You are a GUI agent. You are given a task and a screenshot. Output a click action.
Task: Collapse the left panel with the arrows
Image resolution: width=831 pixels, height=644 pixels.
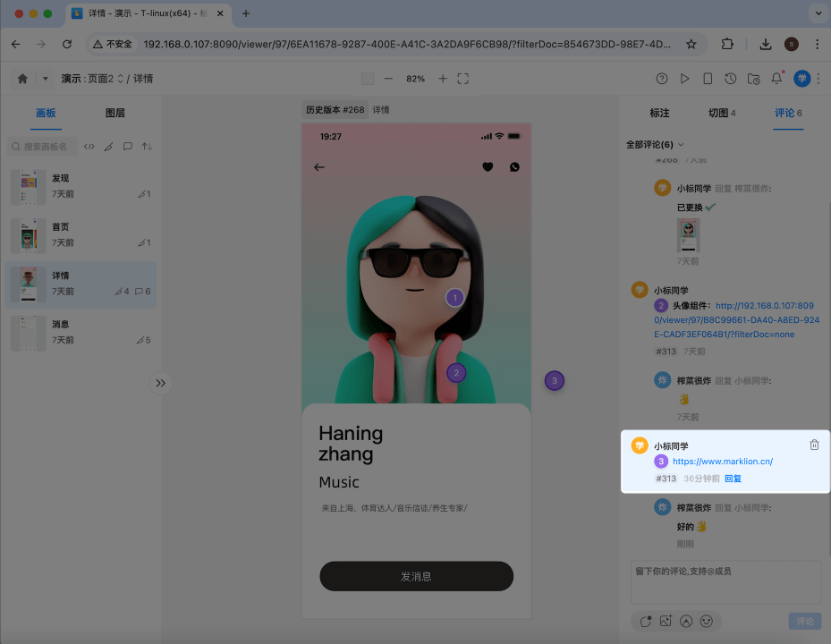click(160, 383)
